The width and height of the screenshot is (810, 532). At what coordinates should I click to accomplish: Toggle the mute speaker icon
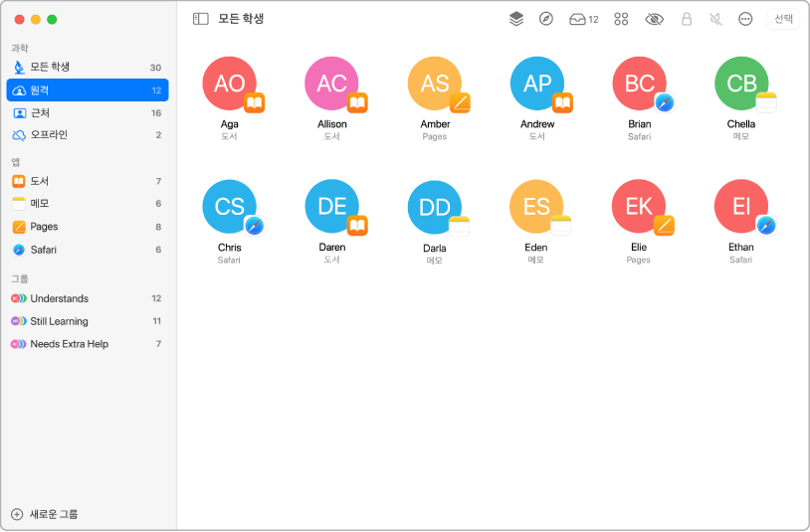[x=715, y=19]
